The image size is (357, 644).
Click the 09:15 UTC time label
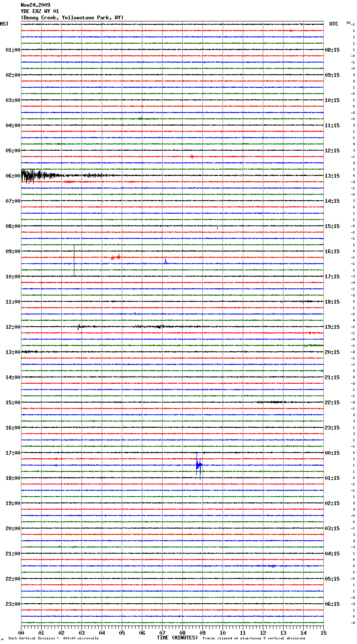coord(332,75)
